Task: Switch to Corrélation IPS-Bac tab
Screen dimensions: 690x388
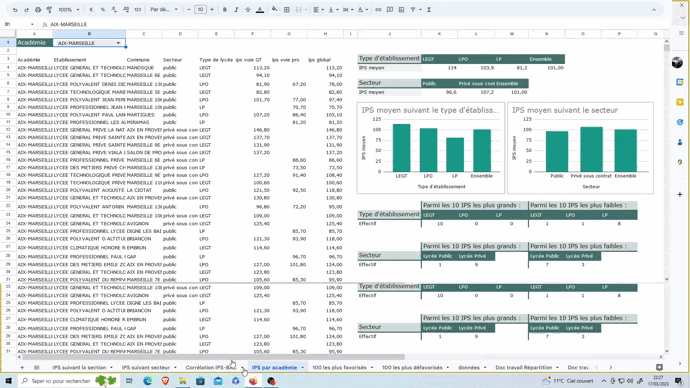Action: 211,367
